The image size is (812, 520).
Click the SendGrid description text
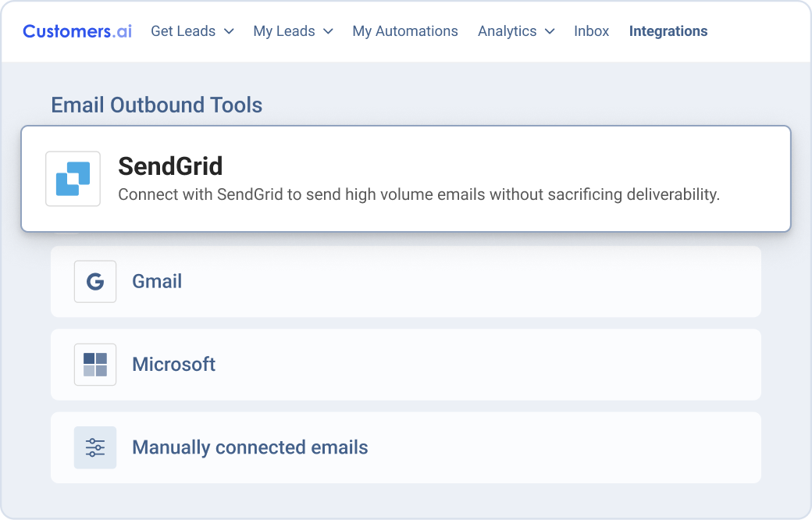(418, 194)
